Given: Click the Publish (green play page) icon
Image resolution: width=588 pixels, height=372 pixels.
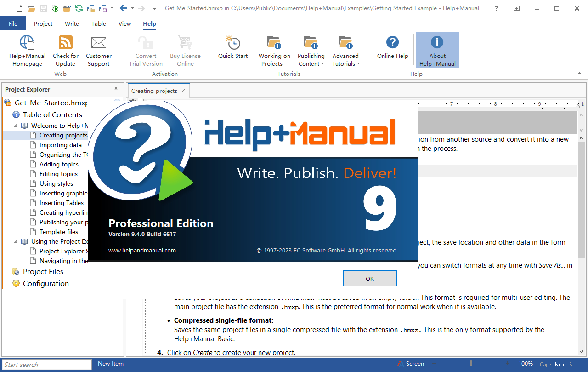Looking at the screenshot, I should (x=55, y=8).
